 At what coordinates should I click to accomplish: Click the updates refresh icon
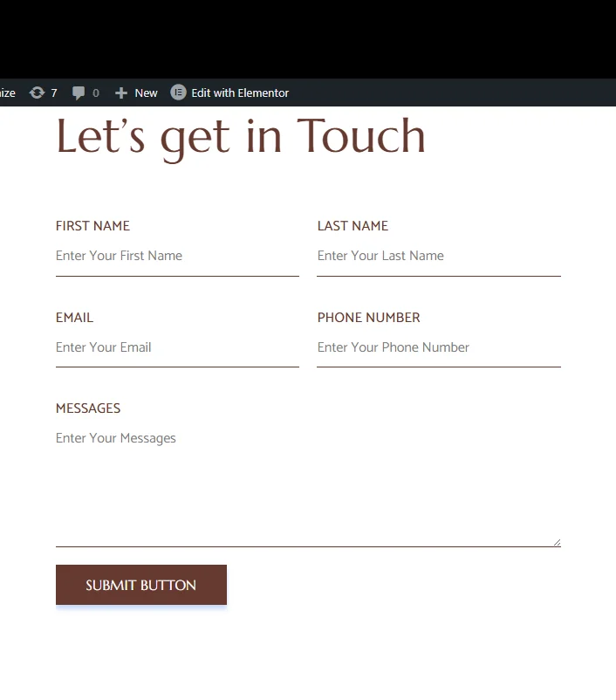click(37, 93)
